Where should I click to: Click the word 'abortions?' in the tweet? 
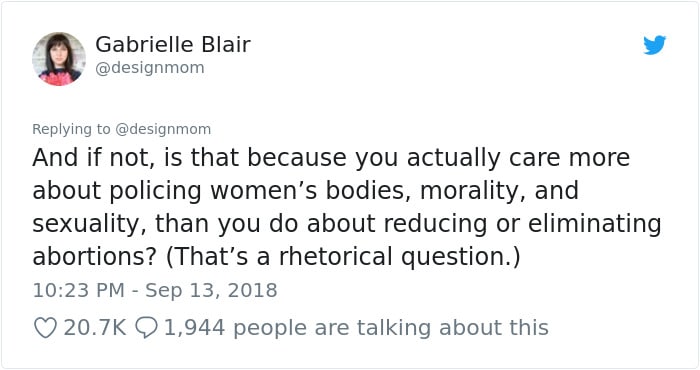(95, 257)
